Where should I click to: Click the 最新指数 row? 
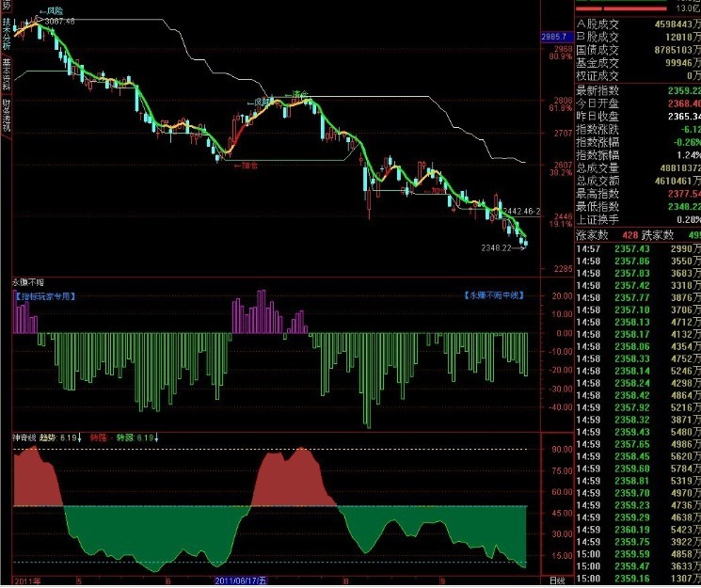point(638,90)
